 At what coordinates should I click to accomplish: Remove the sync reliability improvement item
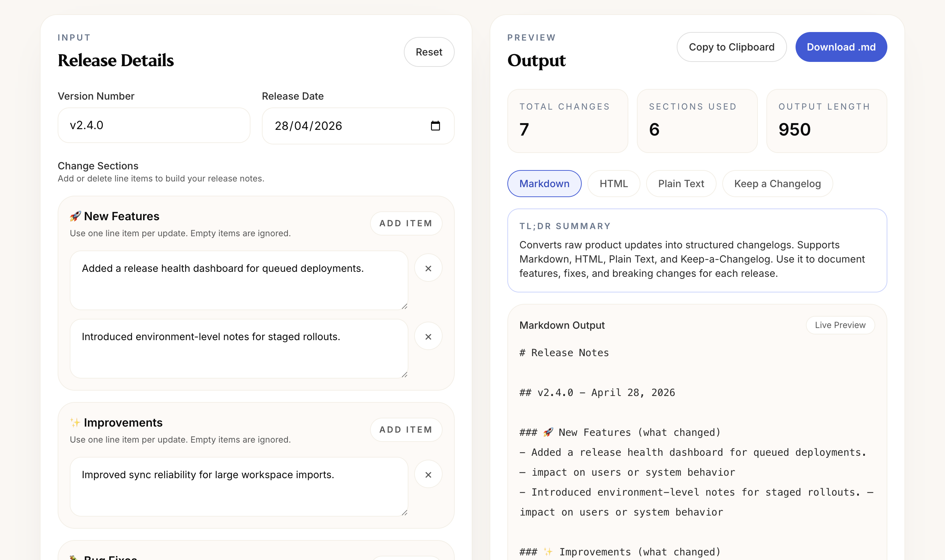tap(428, 474)
